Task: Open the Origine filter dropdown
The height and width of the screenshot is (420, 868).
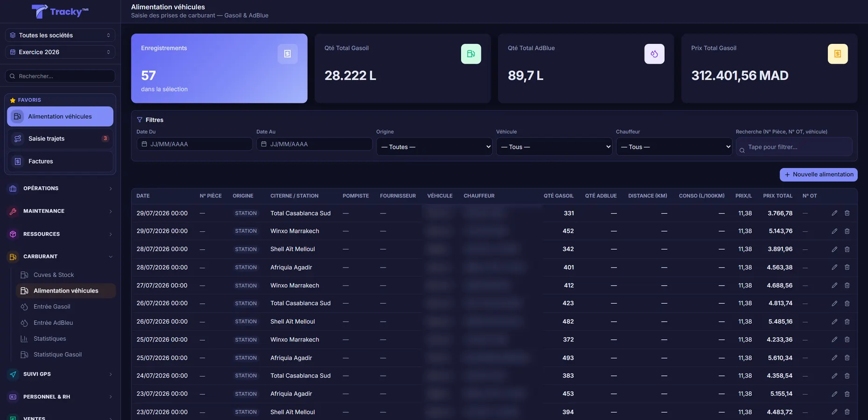Action: click(434, 147)
